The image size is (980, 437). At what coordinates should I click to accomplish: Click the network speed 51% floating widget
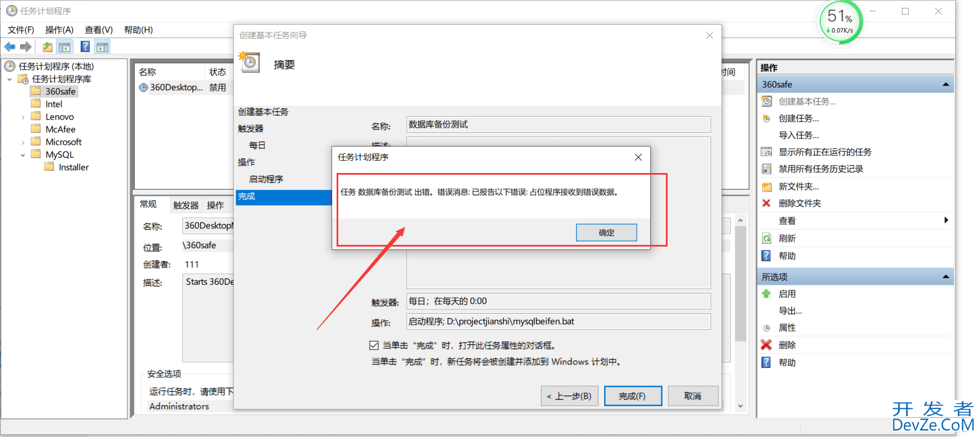[840, 22]
